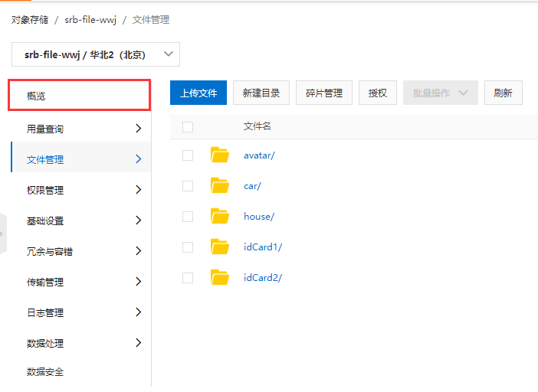Expand the 文件管理 chevron
The width and height of the screenshot is (538, 392).
click(x=138, y=159)
